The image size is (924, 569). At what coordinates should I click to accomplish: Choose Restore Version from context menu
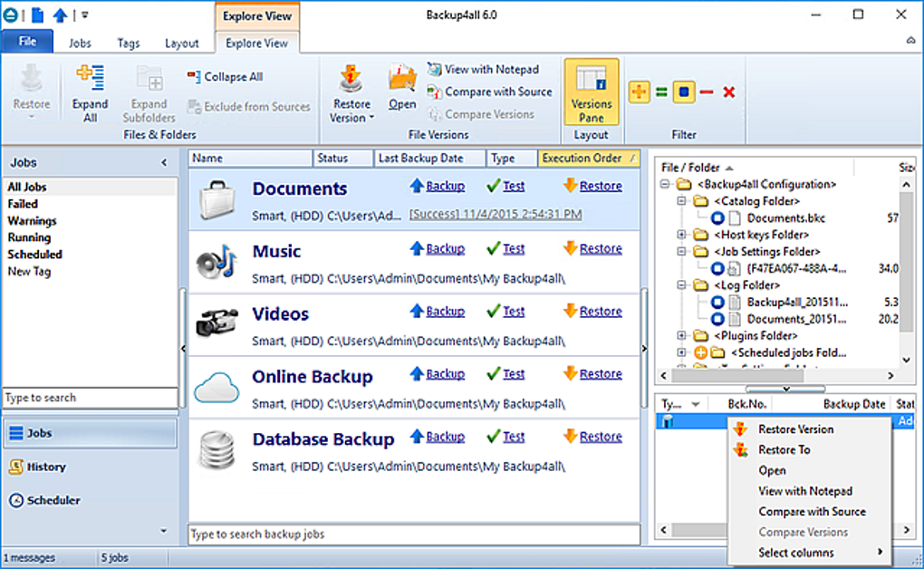[810, 429]
